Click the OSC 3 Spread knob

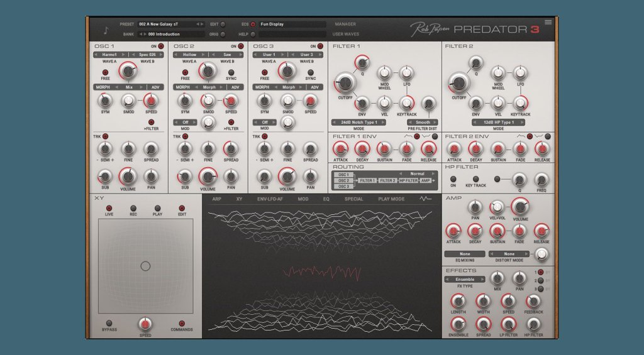(310, 148)
